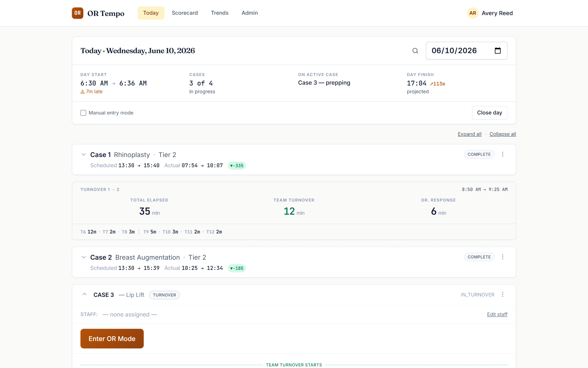Click the OR Tempo logo icon
588x368 pixels.
[77, 13]
